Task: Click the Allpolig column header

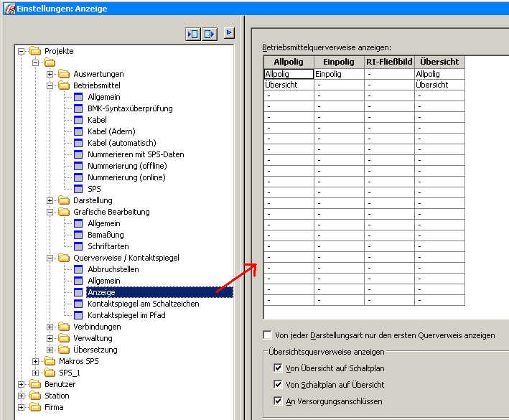Action: click(x=289, y=62)
